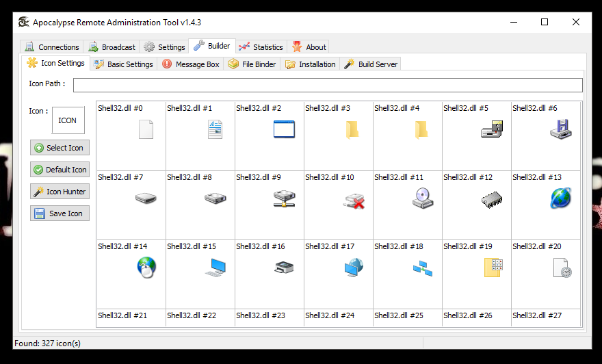Image resolution: width=602 pixels, height=364 pixels.
Task: Click the ICON preview box
Action: click(x=68, y=120)
